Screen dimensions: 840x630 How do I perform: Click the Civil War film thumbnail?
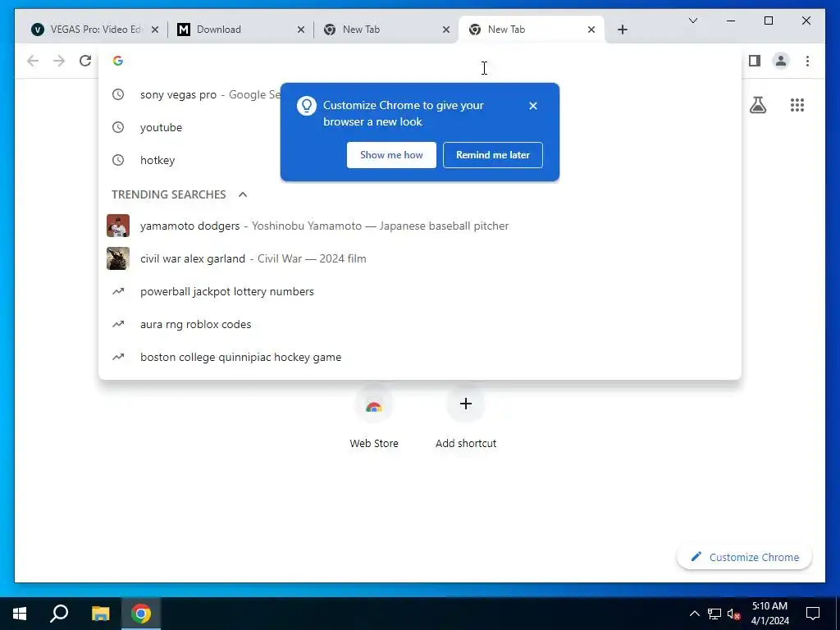[x=118, y=258]
